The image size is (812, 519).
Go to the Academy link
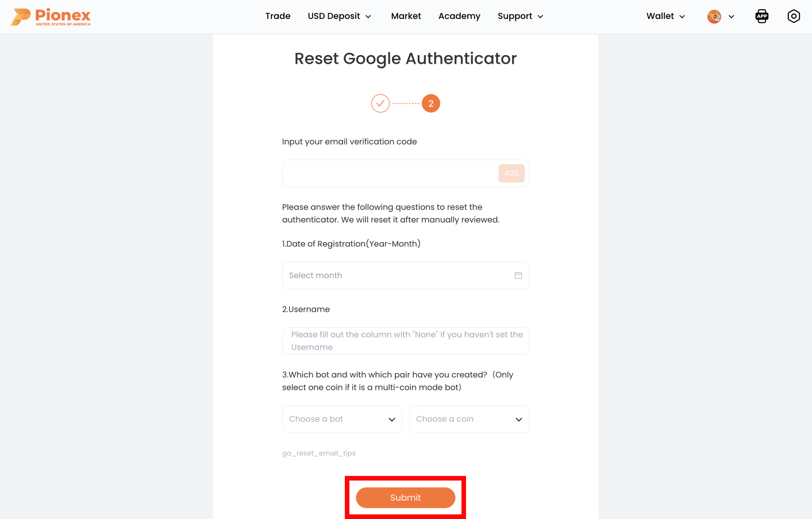tap(459, 16)
